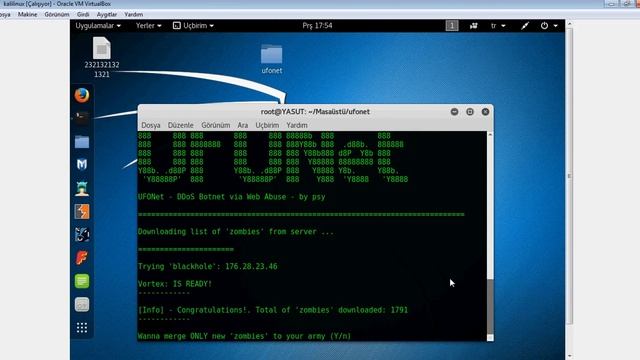Open the gray tool icon in the dock

[82, 304]
